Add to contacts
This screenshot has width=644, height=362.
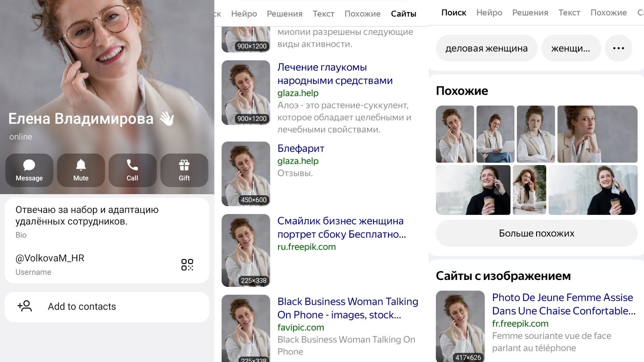[x=107, y=307]
